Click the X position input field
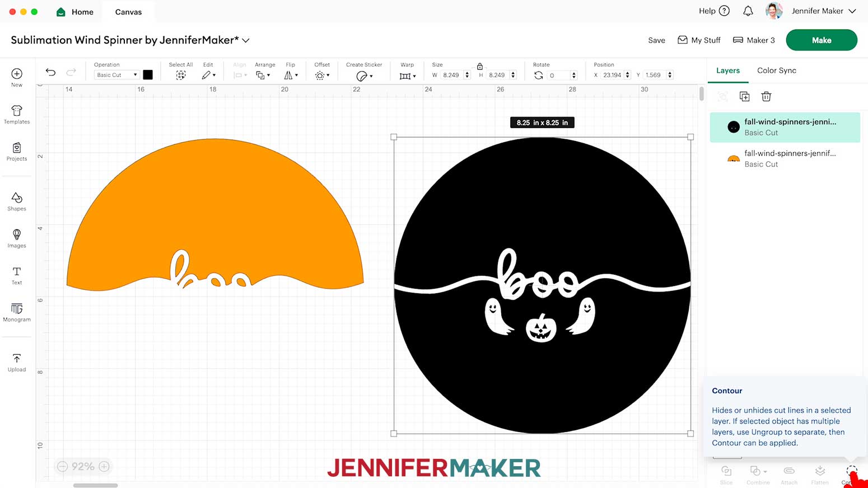Screen dimensions: 868x488 [x=612, y=75]
